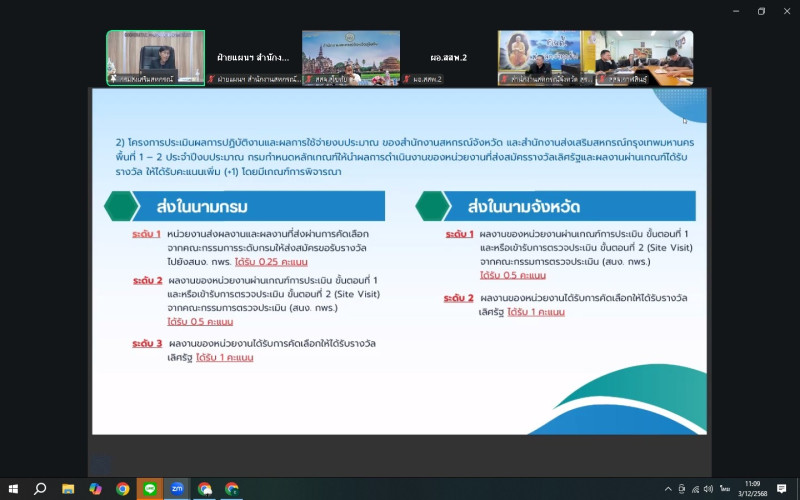
Task: Expand the hidden system tray icons chevron
Action: point(668,489)
